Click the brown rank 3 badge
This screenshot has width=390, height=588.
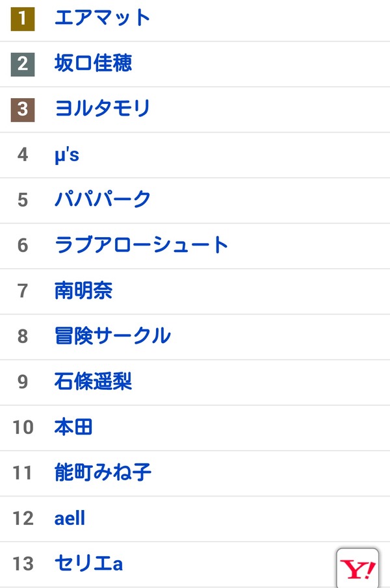(23, 110)
